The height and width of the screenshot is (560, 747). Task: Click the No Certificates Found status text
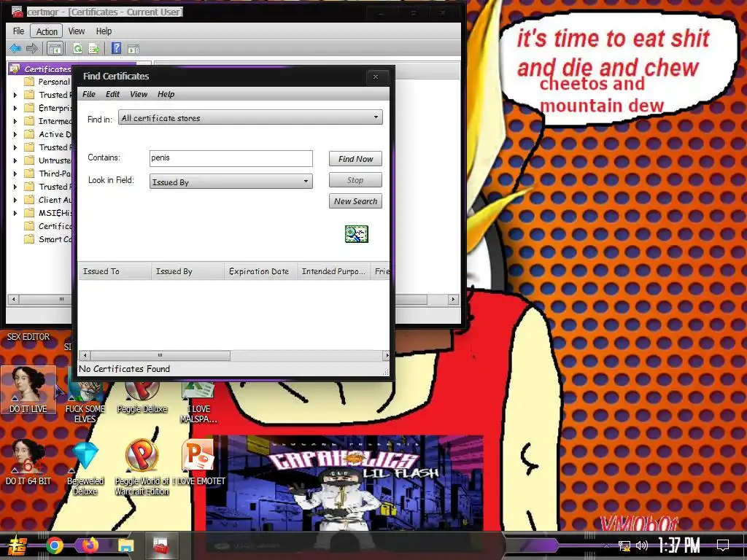coord(124,368)
